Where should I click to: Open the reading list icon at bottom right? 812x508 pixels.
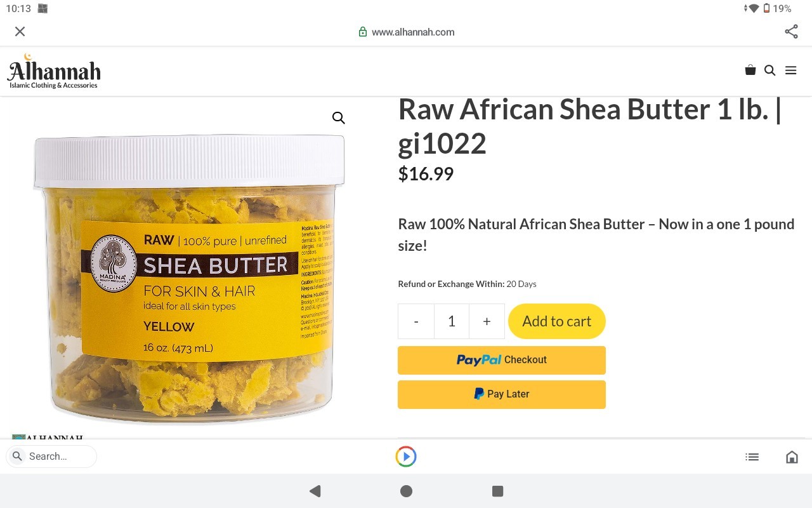[752, 456]
